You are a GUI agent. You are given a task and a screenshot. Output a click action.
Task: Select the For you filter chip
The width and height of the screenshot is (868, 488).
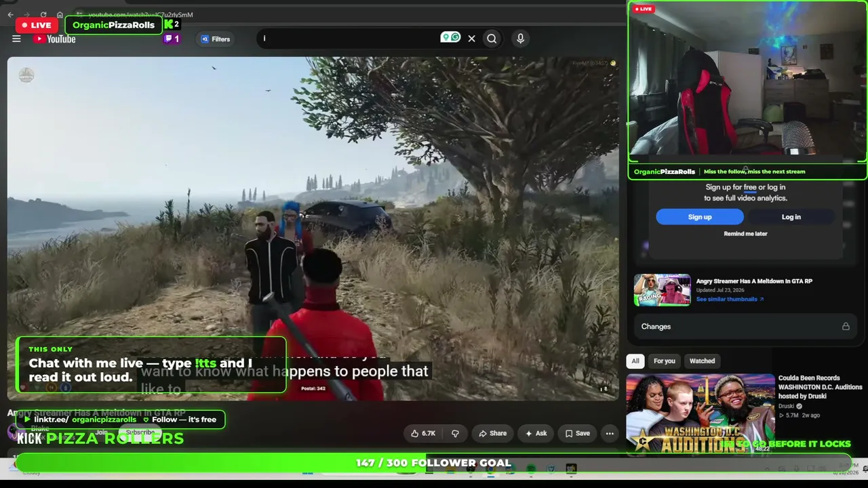tap(665, 361)
